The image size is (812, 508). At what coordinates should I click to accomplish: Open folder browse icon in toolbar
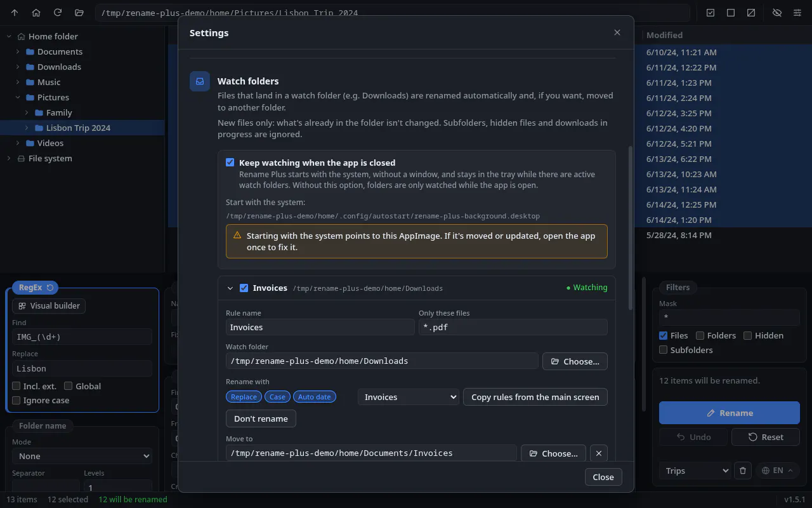coord(79,13)
